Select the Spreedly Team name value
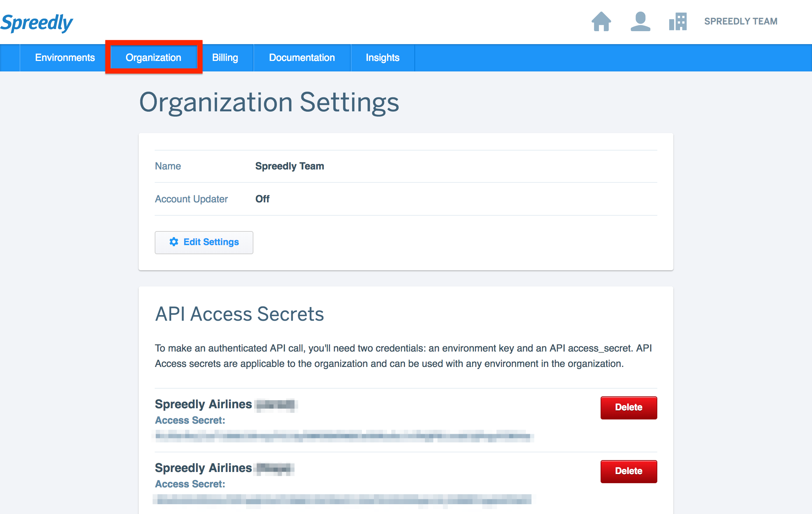Image resolution: width=812 pixels, height=514 pixels. pyautogui.click(x=289, y=166)
